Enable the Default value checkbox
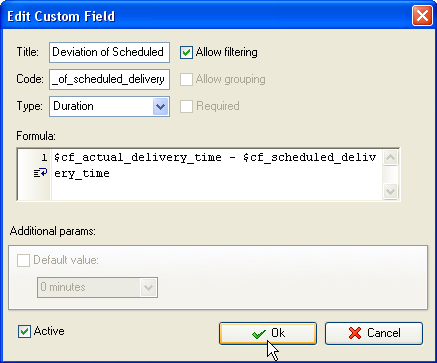437x363 pixels. point(23,260)
